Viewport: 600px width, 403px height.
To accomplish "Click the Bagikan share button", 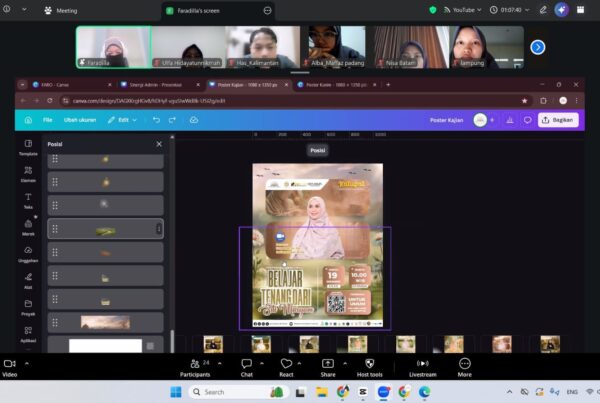I will [558, 120].
